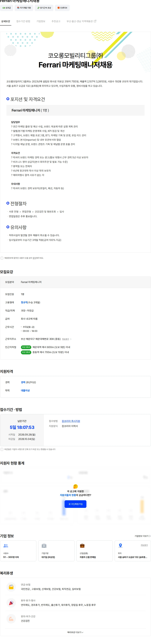Screen dimensions: 151x644
Task: Click 서울 송파구 오금로 132 address text
Action: click(x=133, y=557)
